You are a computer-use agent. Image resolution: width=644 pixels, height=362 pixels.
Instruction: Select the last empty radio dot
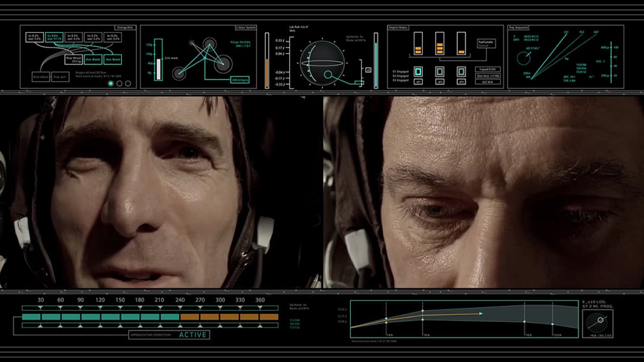pyautogui.click(x=128, y=83)
